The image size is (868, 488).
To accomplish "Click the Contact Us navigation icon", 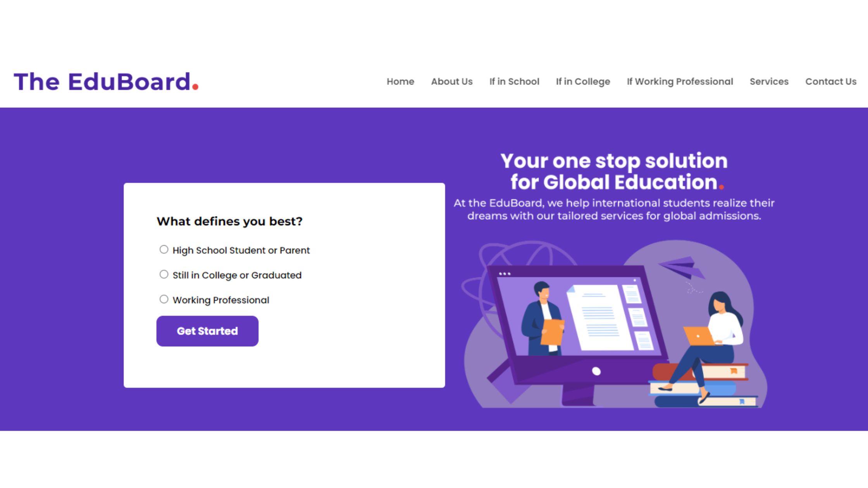I will pyautogui.click(x=830, y=81).
